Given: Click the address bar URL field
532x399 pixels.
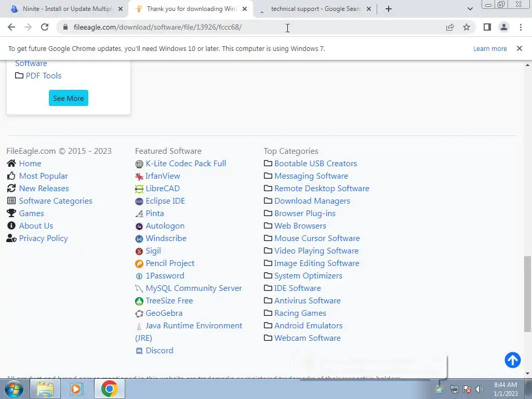Looking at the screenshot, I should 251,27.
